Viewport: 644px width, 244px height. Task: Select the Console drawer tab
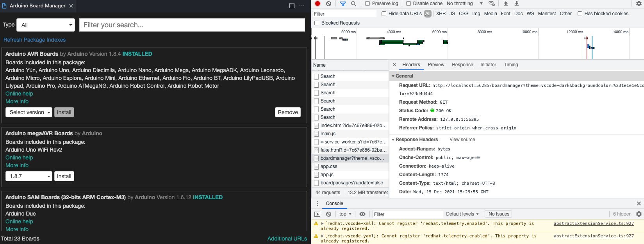pyautogui.click(x=334, y=203)
